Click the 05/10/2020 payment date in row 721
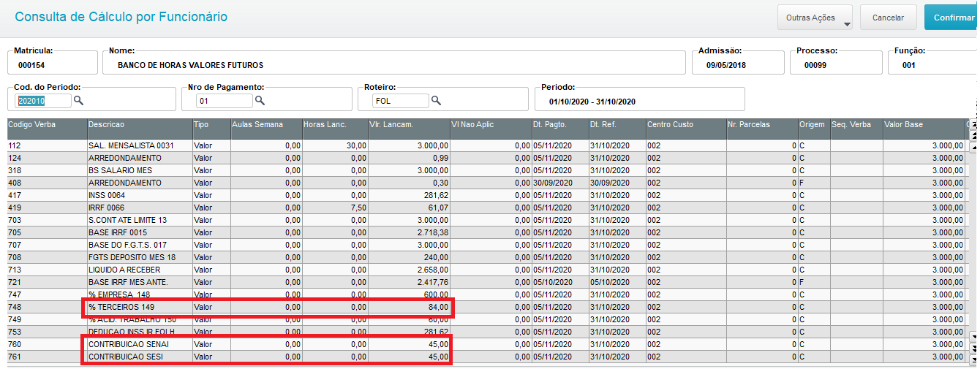The width and height of the screenshot is (980, 369). coord(560,282)
